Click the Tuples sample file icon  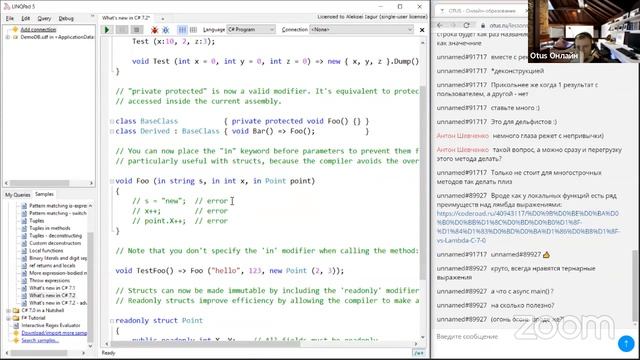(24, 221)
